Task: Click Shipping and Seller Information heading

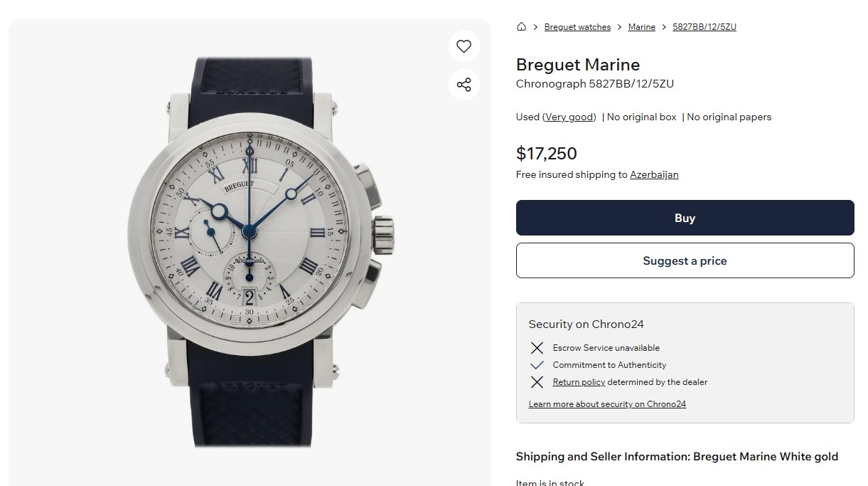Action: pyautogui.click(x=677, y=457)
